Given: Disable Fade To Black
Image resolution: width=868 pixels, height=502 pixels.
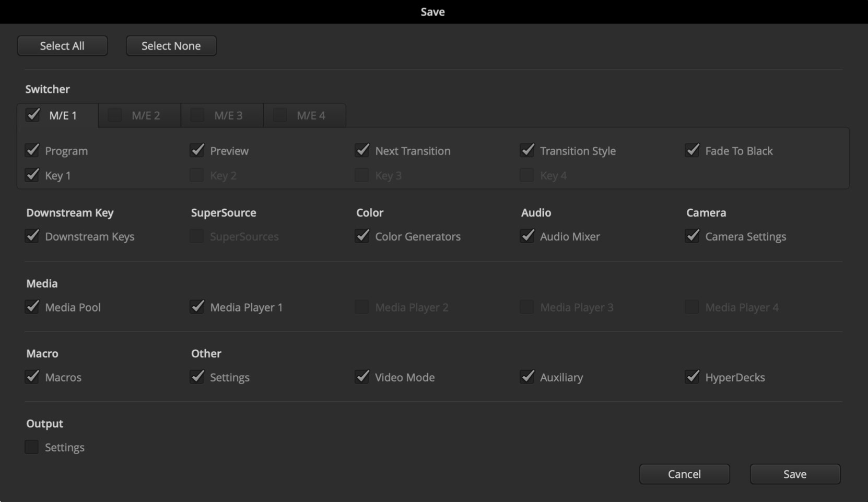Looking at the screenshot, I should click(693, 150).
